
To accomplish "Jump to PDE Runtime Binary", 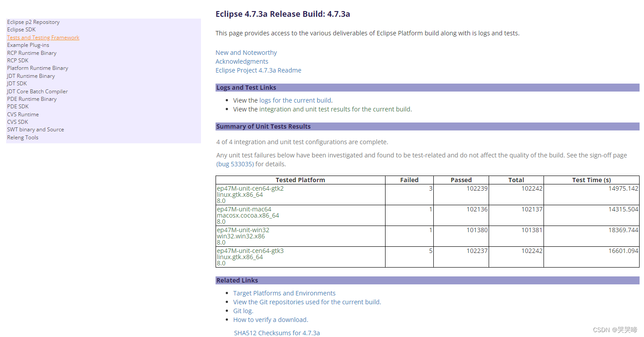I will click(x=32, y=99).
